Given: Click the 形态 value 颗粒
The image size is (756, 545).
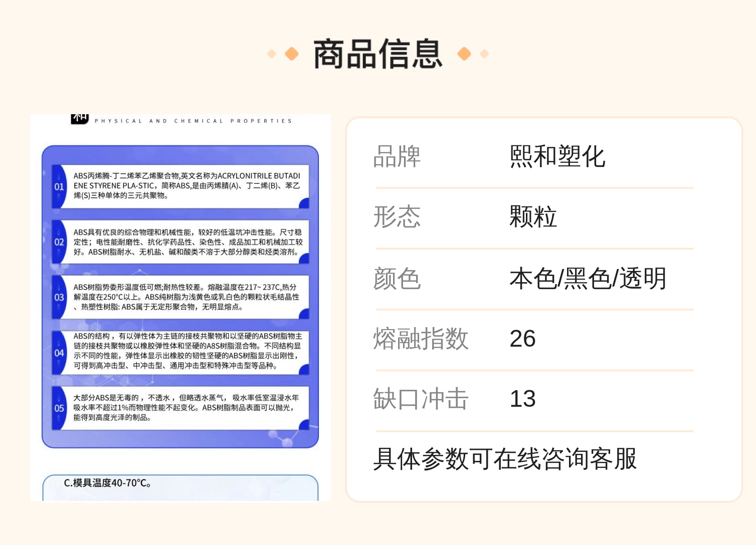Looking at the screenshot, I should tap(533, 217).
